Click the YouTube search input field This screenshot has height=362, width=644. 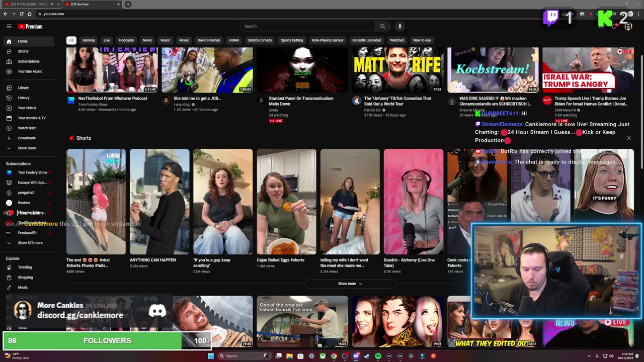point(307,26)
